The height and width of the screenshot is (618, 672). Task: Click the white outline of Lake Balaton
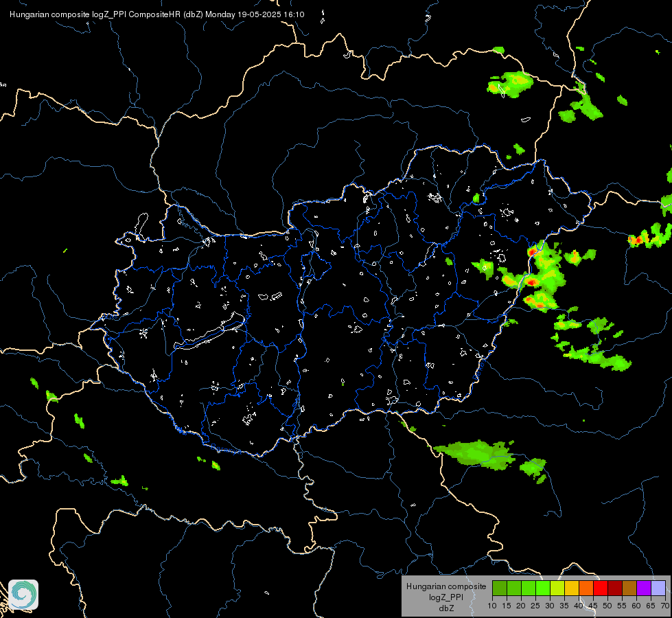pos(209,332)
